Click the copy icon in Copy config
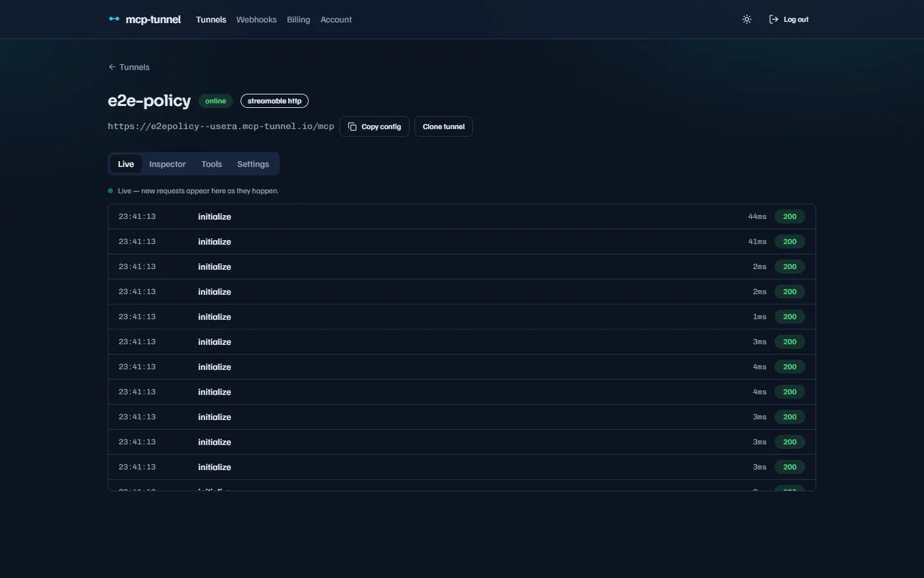Viewport: 924px width, 578px height. click(x=352, y=127)
